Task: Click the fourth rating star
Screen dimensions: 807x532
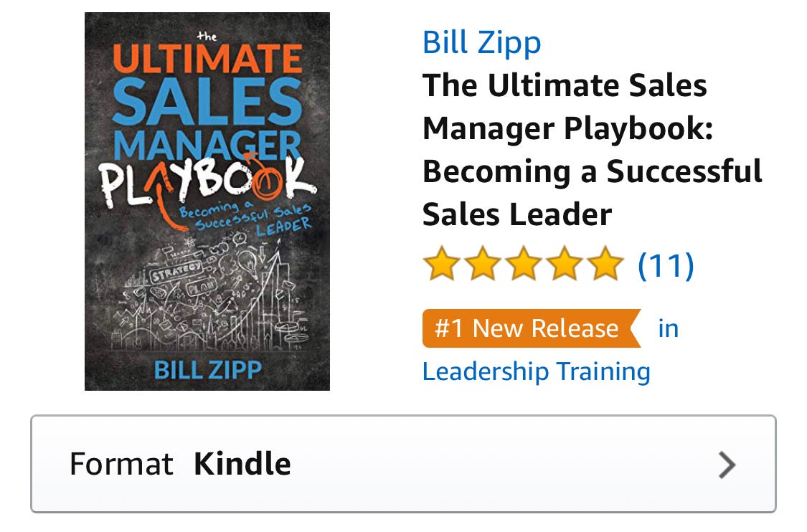Action: tap(565, 263)
